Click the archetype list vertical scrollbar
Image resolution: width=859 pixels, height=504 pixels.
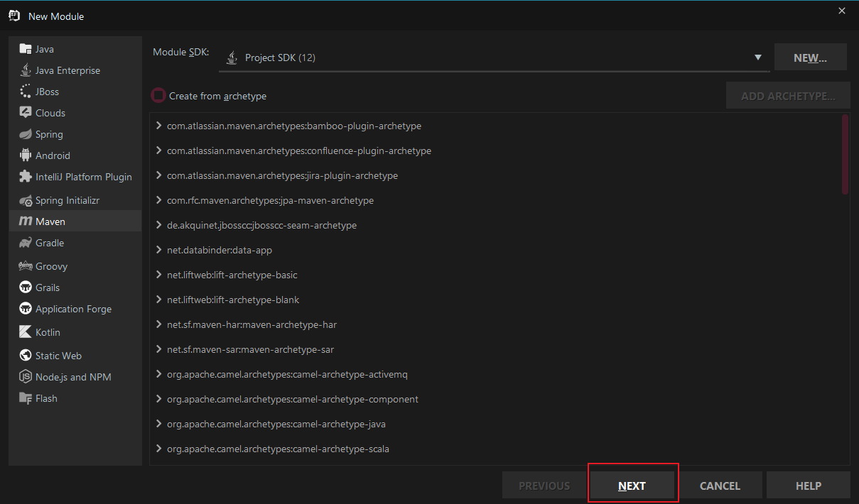pyautogui.click(x=845, y=155)
